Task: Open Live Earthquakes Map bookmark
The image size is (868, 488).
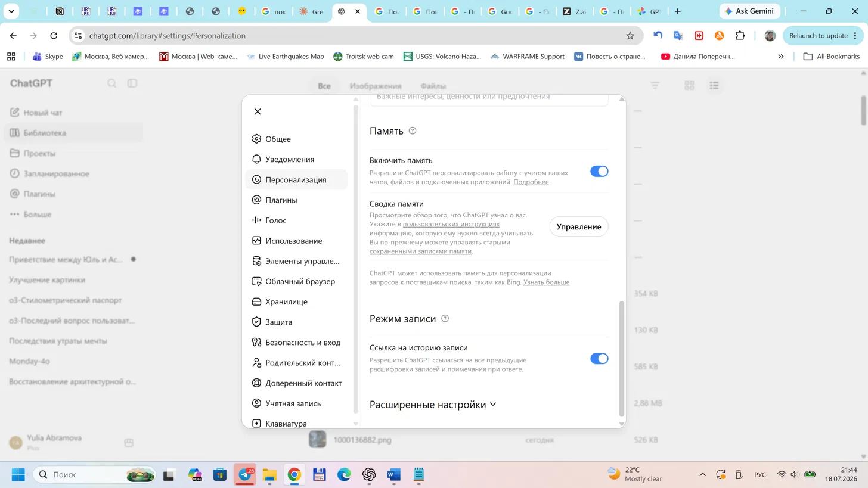Action: click(285, 57)
